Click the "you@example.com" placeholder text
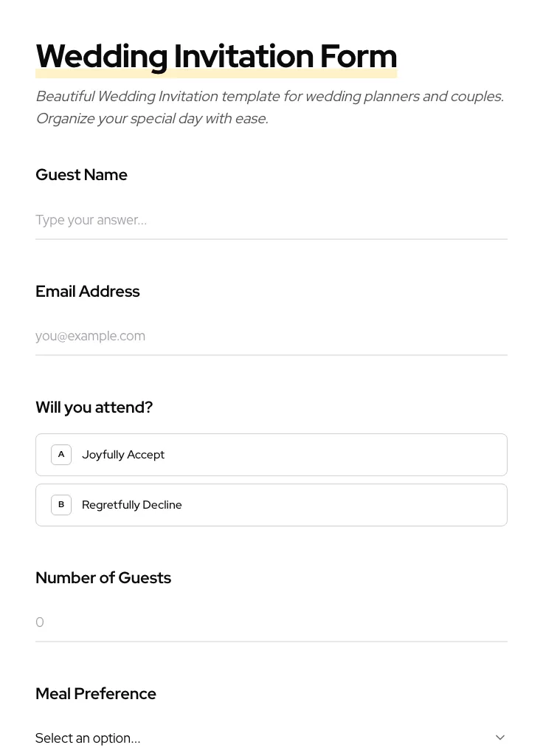This screenshot has height=756, width=543. tap(90, 336)
